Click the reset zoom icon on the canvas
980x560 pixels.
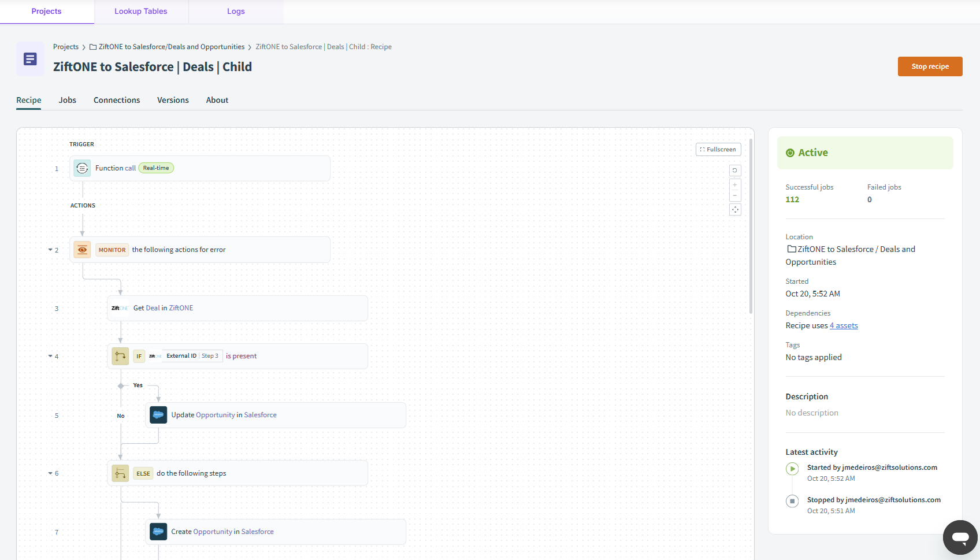tap(735, 170)
